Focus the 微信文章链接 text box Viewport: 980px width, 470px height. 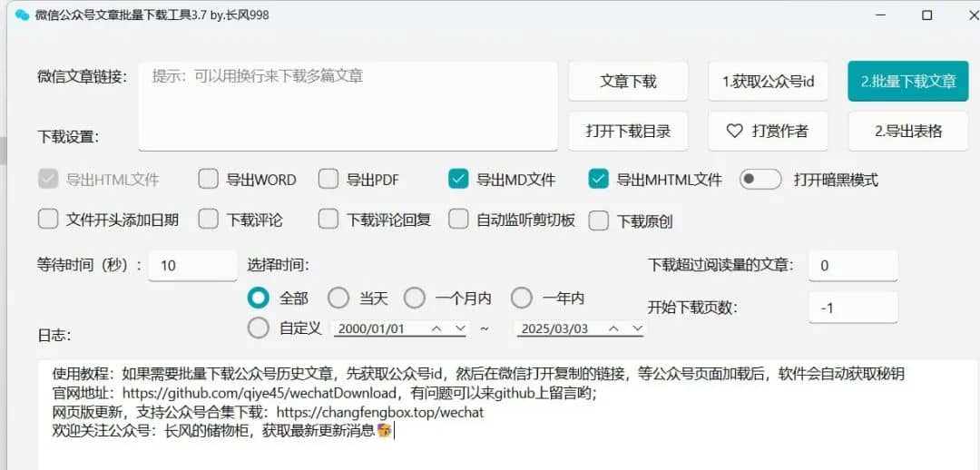click(x=348, y=106)
